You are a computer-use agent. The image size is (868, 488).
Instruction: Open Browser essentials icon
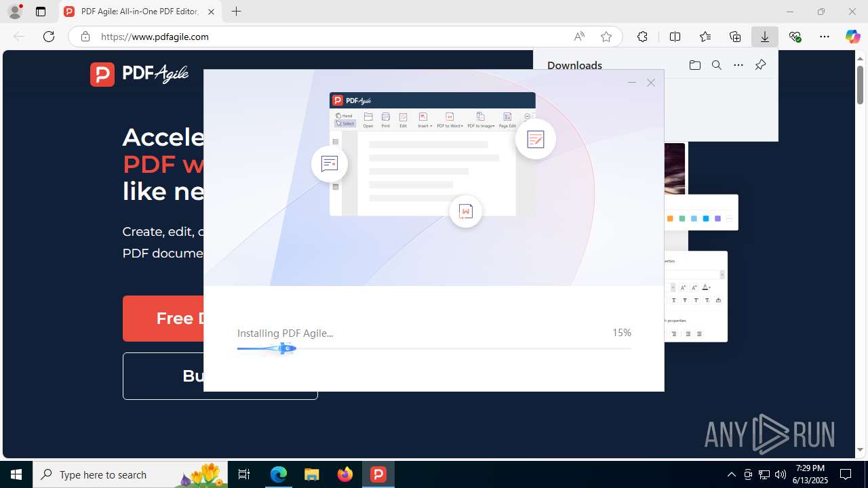[x=795, y=37]
